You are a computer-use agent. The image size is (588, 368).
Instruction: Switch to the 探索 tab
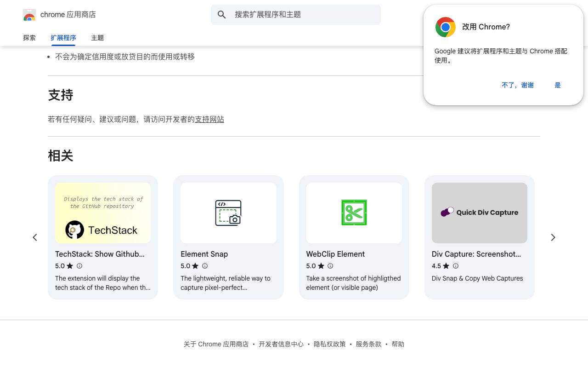pos(29,38)
